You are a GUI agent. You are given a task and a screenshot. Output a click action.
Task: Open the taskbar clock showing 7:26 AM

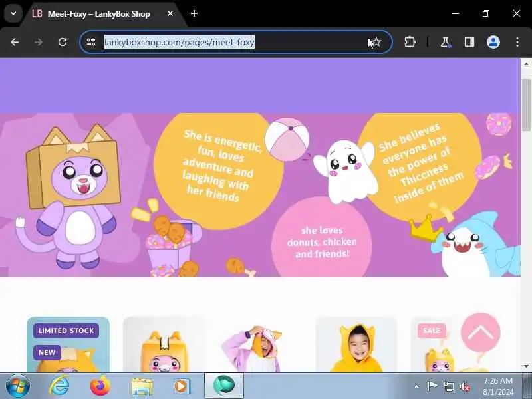coord(498,386)
